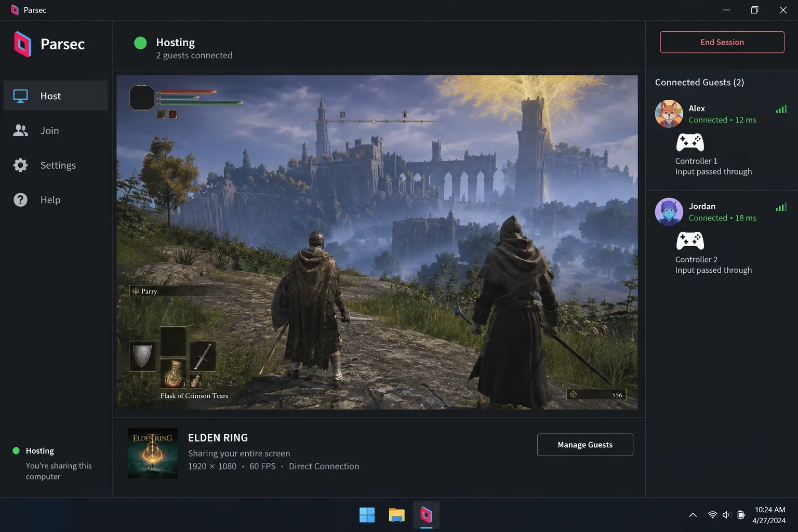The height and width of the screenshot is (532, 798).
Task: Click Alex's "Connected • 12 ms" status
Action: 722,120
